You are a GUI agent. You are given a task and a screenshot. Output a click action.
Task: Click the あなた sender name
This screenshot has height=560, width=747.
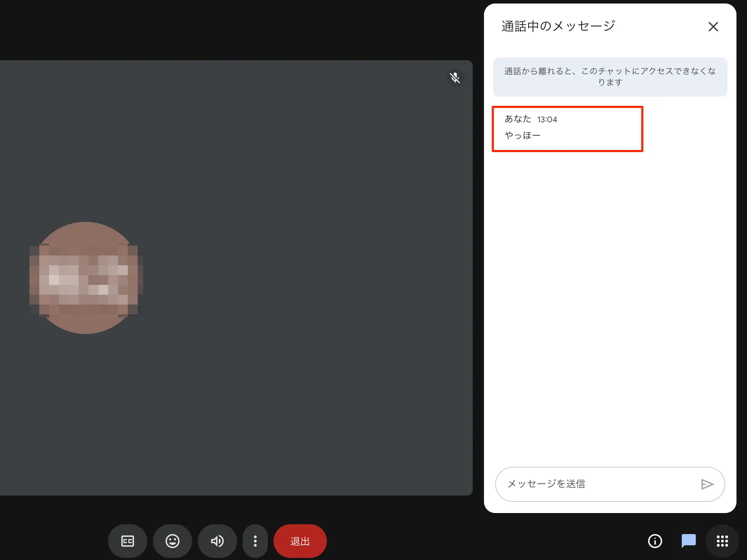coord(518,119)
